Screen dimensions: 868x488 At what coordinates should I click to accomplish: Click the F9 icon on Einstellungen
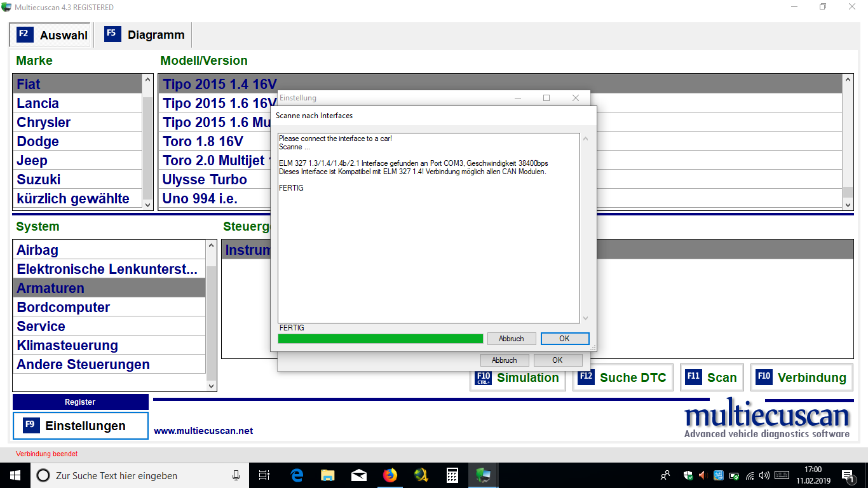pos(31,426)
